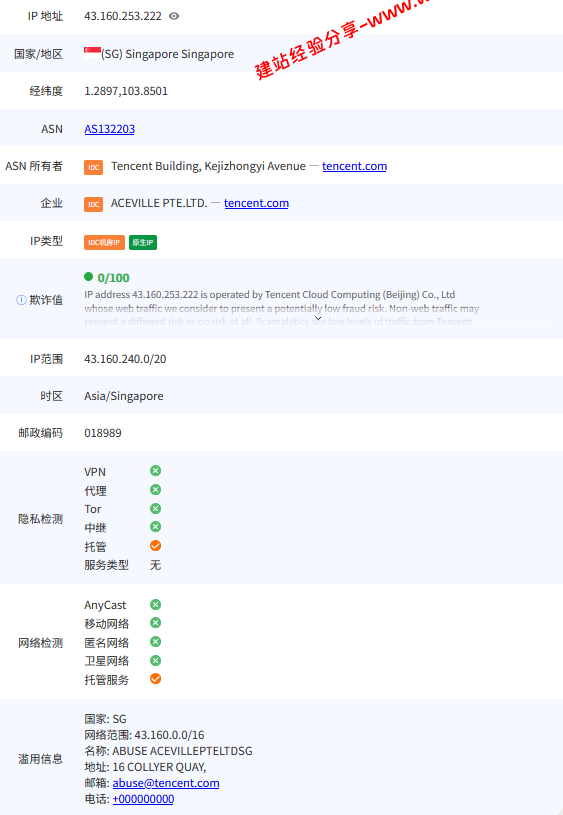Open the abuse@tencent.com email link
The height and width of the screenshot is (815, 563).
166,783
